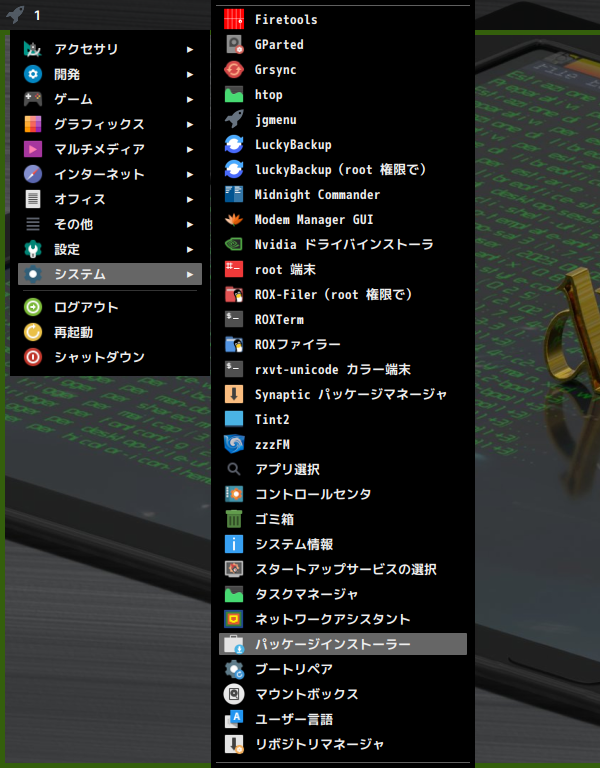
Task: Open the システム category
Action: (x=110, y=274)
